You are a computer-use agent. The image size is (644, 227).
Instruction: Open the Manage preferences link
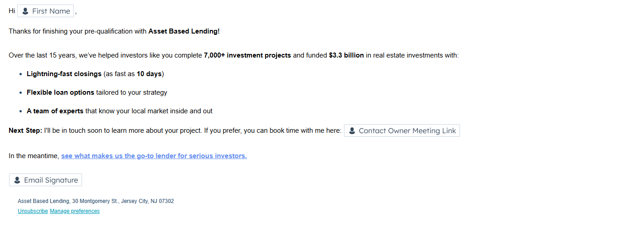pos(75,211)
